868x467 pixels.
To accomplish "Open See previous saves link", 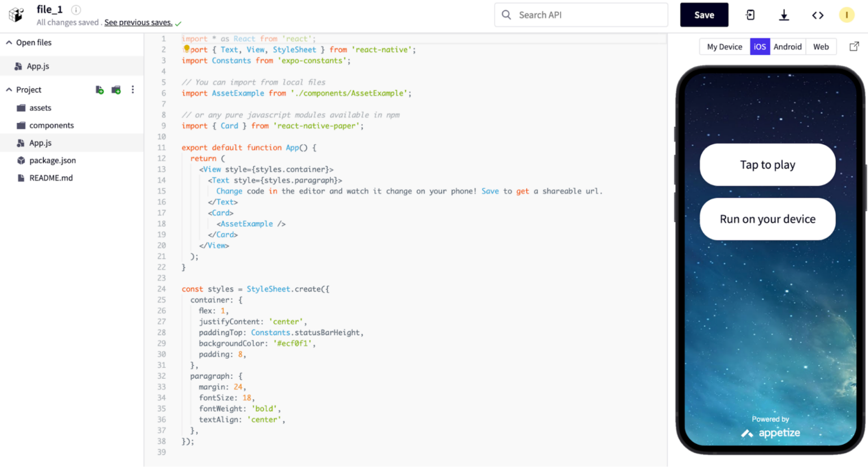I will 140,22.
